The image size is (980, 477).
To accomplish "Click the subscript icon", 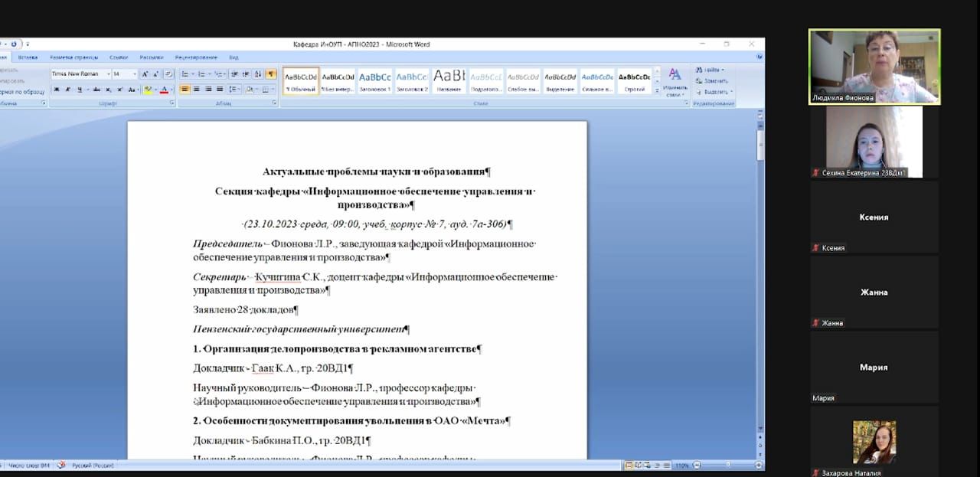I will click(x=109, y=90).
